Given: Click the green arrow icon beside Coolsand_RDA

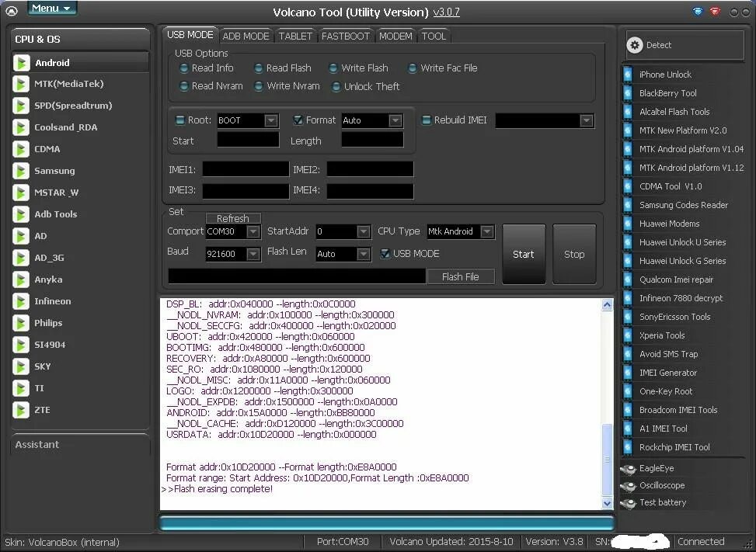Looking at the screenshot, I should [21, 127].
